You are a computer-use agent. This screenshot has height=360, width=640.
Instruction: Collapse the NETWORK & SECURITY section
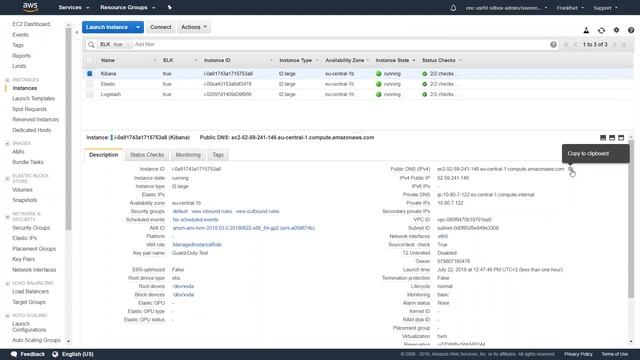7,217
